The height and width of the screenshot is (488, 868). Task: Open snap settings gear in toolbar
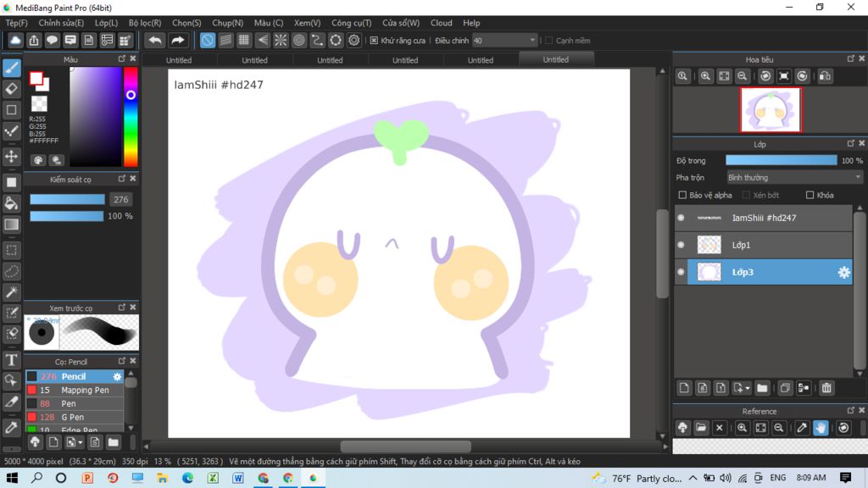353,41
